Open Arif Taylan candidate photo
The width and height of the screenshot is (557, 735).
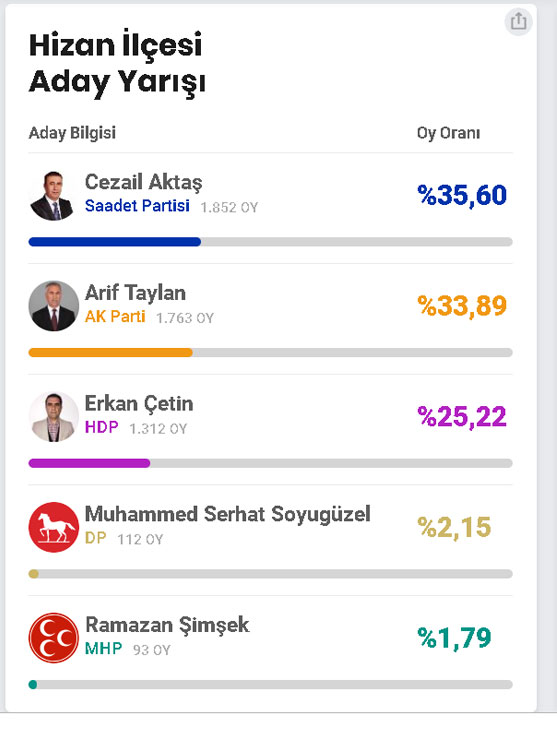pos(53,306)
